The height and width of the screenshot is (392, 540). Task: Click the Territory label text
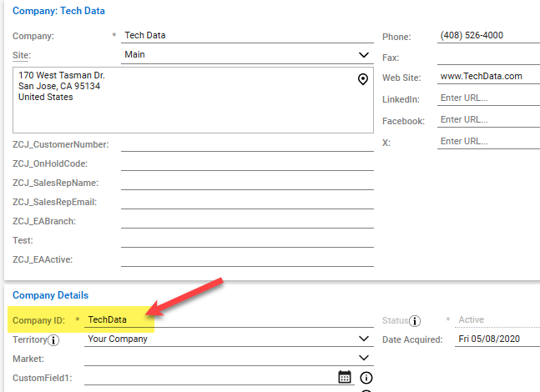click(x=29, y=339)
